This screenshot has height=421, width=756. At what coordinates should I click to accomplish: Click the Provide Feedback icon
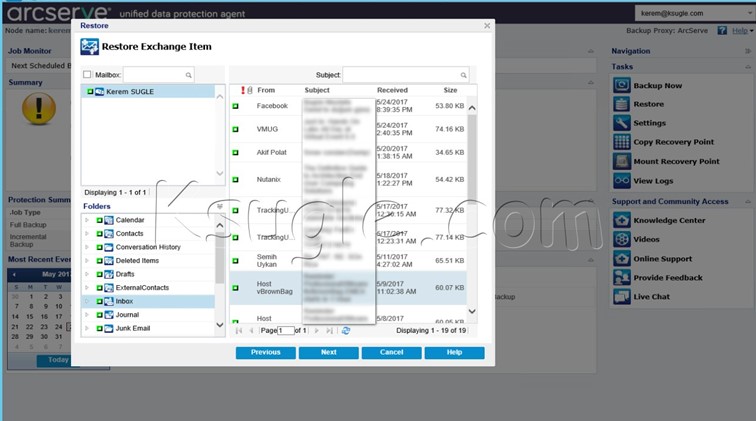click(x=621, y=278)
